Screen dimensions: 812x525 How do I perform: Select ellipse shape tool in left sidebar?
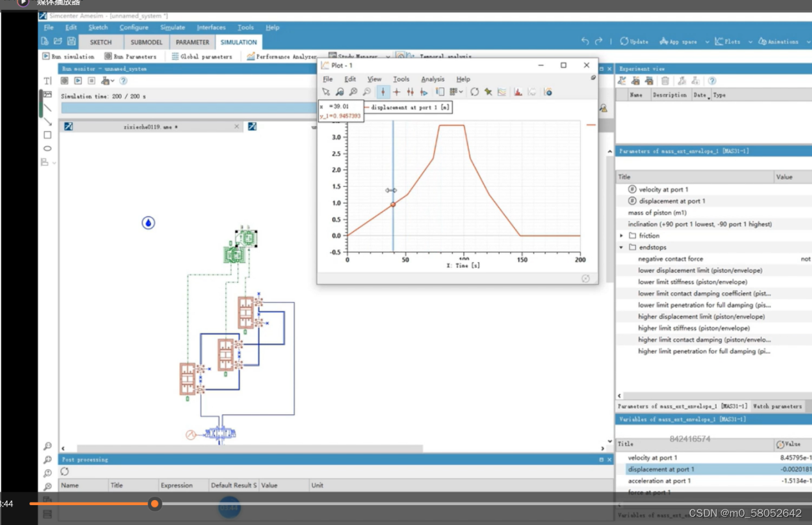pyautogui.click(x=47, y=149)
